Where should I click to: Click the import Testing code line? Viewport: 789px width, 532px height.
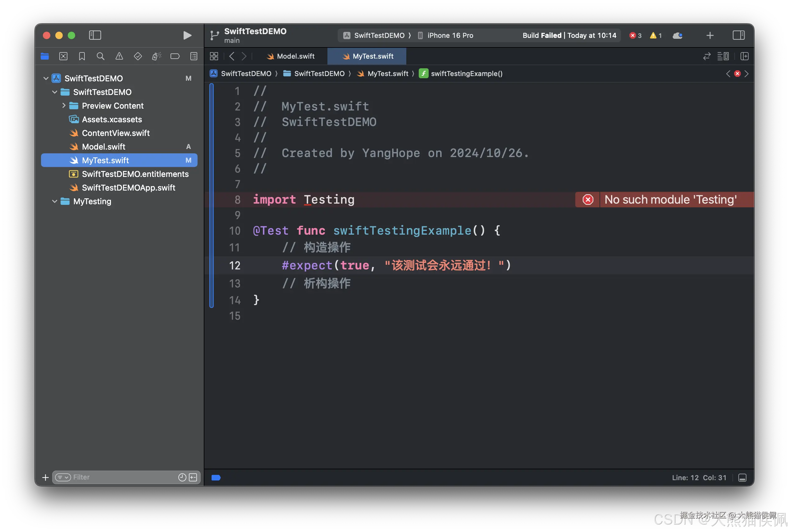click(304, 200)
